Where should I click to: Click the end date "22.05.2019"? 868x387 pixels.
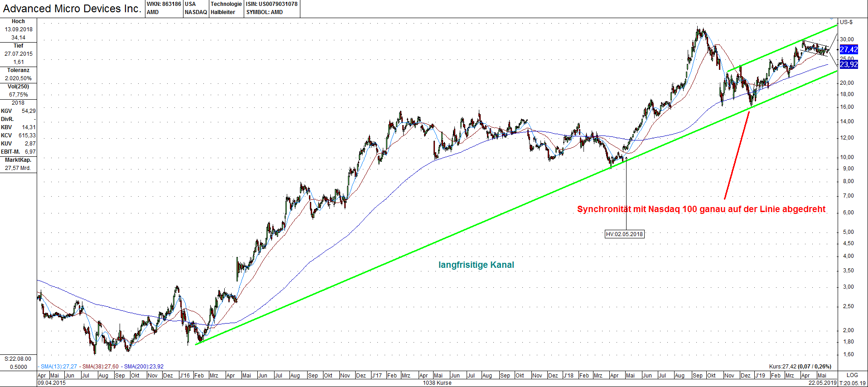click(x=823, y=383)
